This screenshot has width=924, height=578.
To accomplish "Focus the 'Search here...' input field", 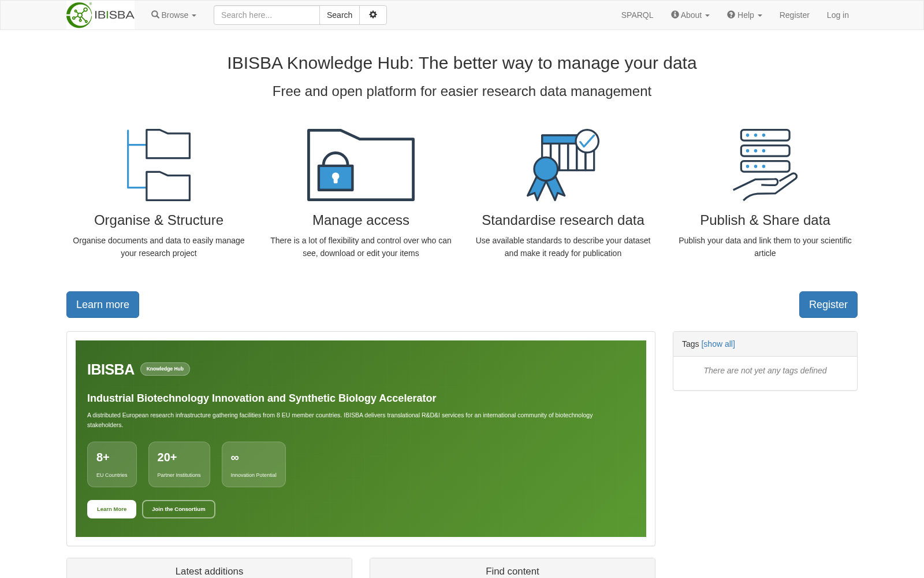I will click(267, 15).
